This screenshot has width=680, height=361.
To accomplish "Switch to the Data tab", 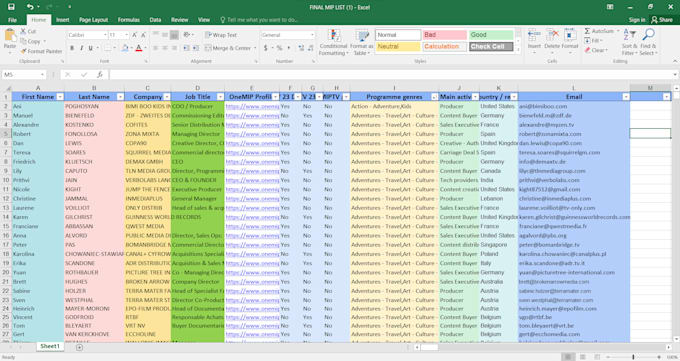I will click(155, 20).
